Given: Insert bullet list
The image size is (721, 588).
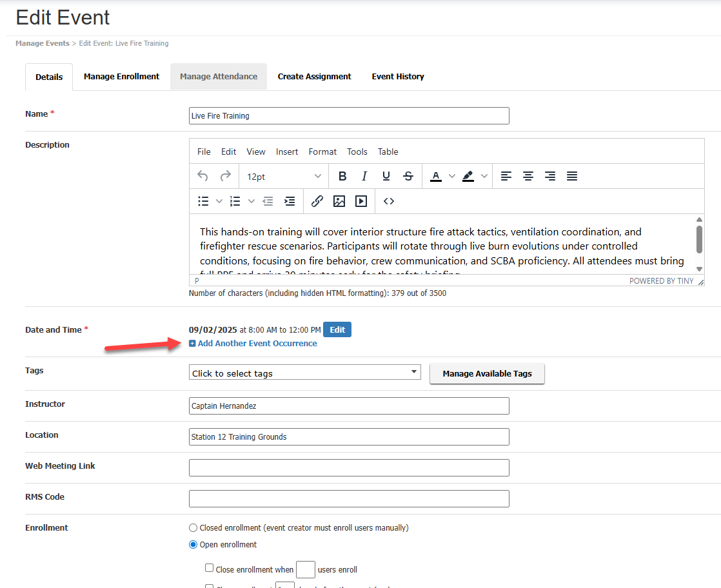Looking at the screenshot, I should [x=203, y=201].
